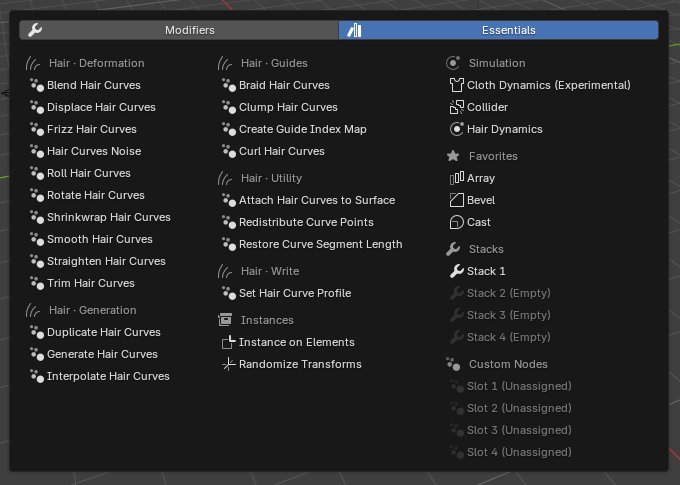Click the Bevel label
This screenshot has width=680, height=485.
click(x=481, y=200)
